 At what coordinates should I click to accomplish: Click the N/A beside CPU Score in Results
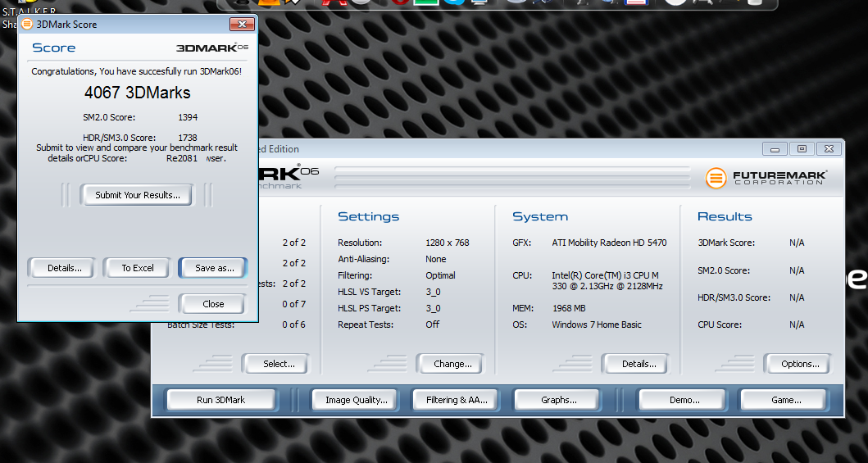click(x=797, y=325)
